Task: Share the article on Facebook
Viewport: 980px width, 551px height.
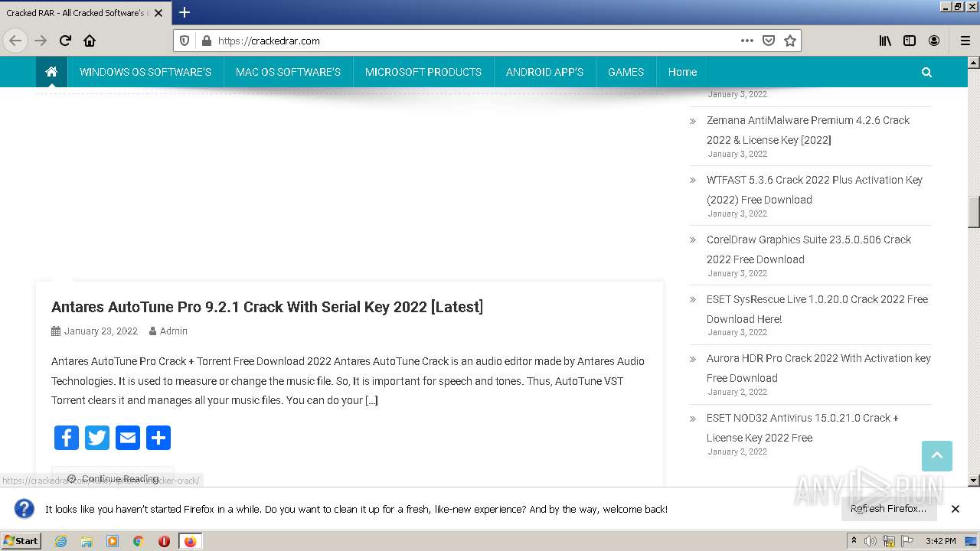Action: pos(67,438)
